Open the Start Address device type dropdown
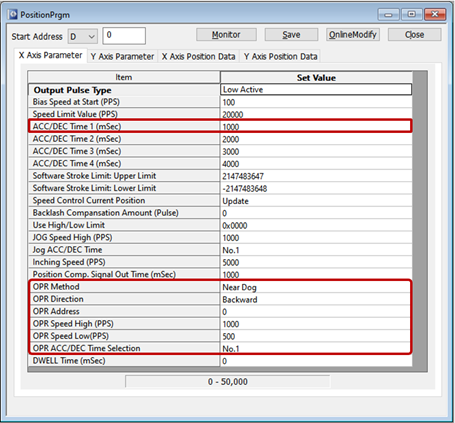455x423 pixels. (x=83, y=36)
